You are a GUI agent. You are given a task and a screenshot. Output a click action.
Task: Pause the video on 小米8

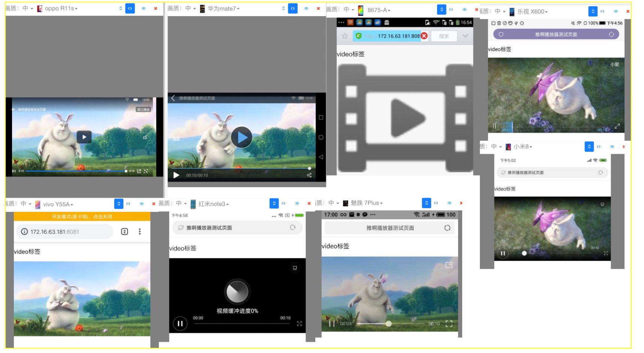pos(503,253)
